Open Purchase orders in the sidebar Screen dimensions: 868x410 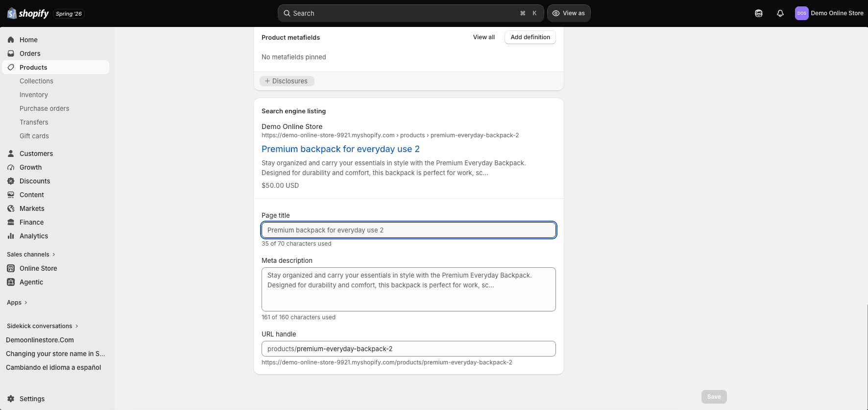click(44, 108)
